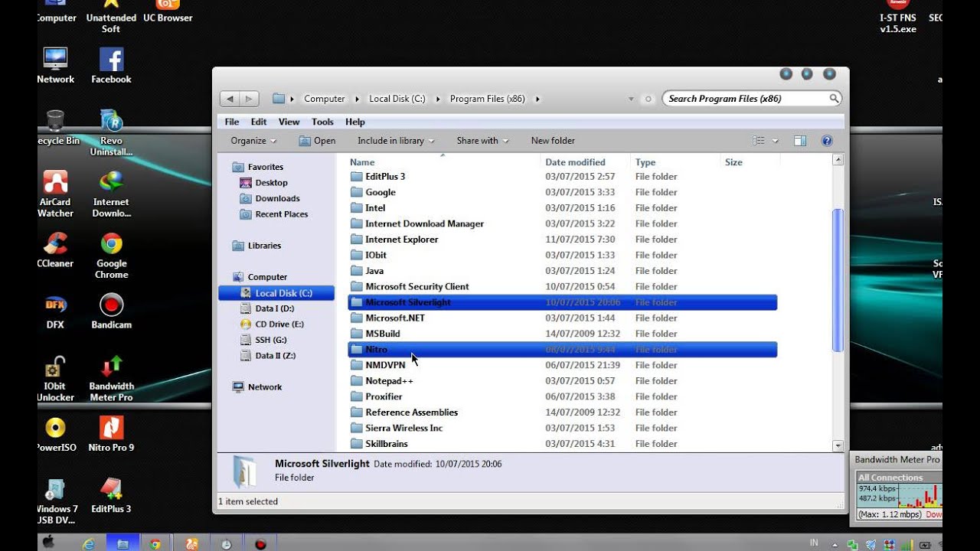This screenshot has width=980, height=551.
Task: Open PowerISO desktop icon
Action: (x=55, y=434)
